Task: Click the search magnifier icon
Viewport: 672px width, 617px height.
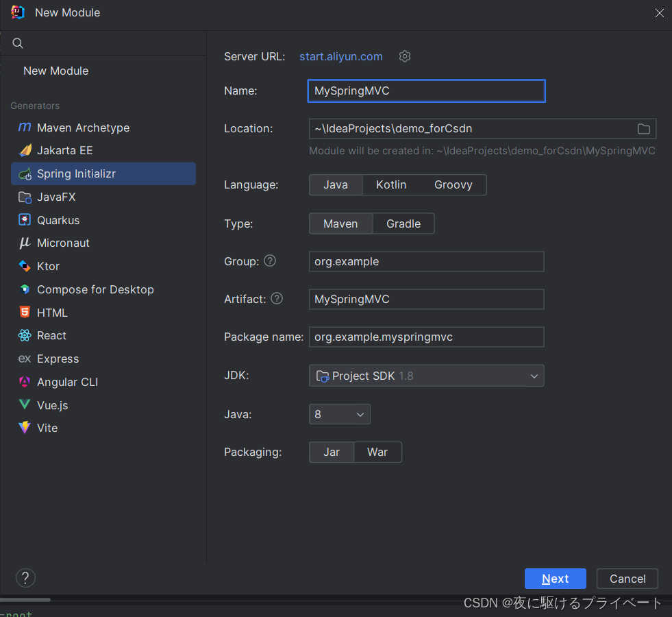Action: pyautogui.click(x=18, y=43)
